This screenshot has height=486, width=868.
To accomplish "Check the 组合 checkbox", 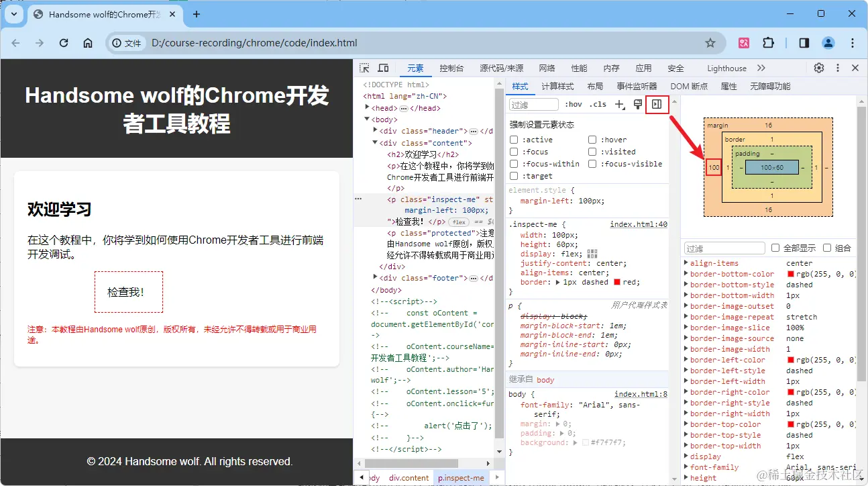I will [x=827, y=248].
